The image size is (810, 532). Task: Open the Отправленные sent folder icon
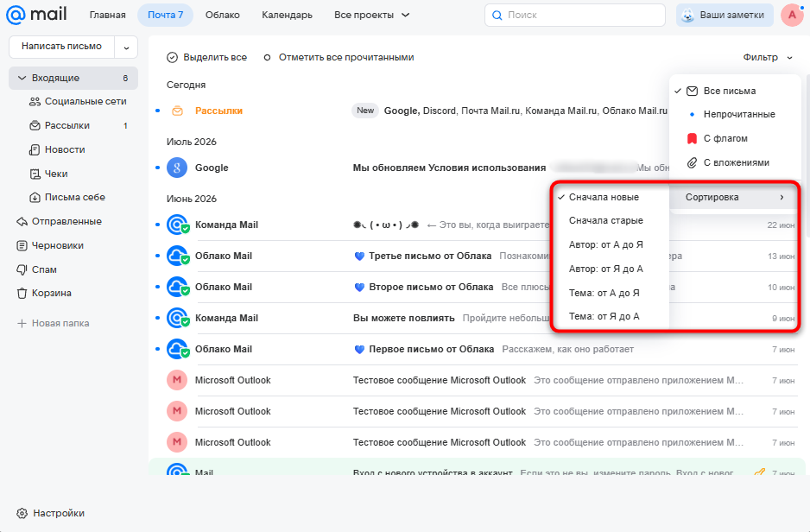(22, 222)
